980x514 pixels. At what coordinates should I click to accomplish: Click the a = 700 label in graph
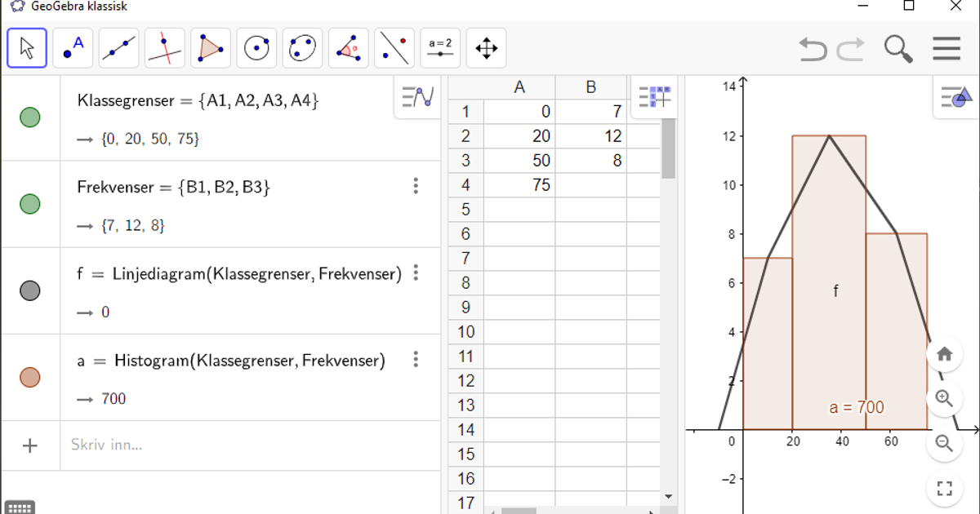tap(856, 407)
